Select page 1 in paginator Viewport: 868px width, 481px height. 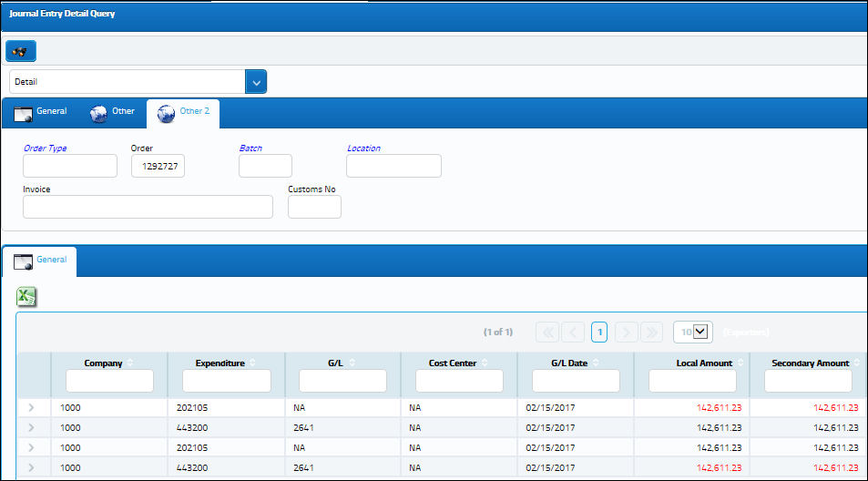(x=599, y=333)
